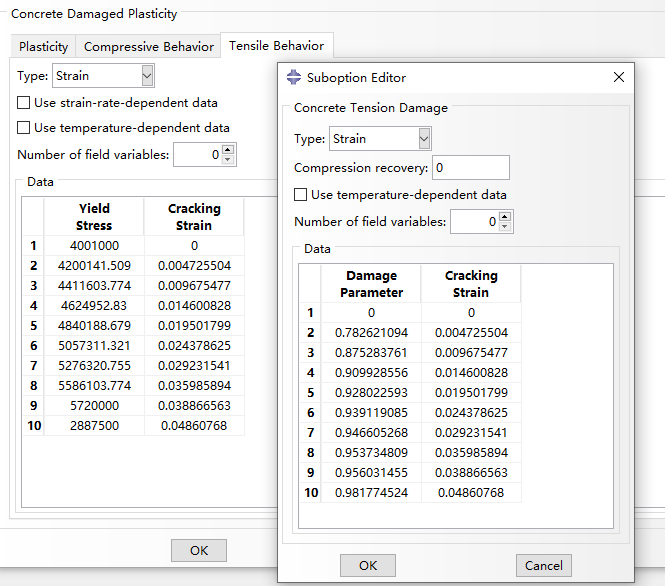Confirm with OK in the main dialog

(199, 550)
